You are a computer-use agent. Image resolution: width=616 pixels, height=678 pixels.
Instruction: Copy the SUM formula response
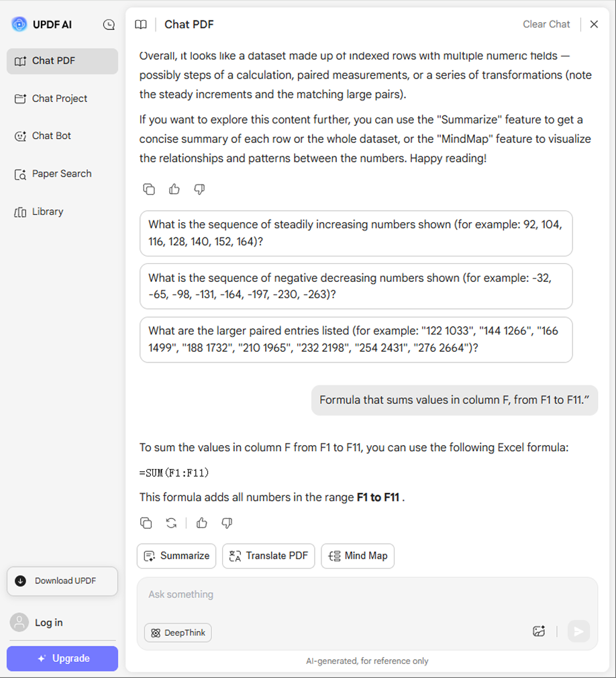pos(146,523)
